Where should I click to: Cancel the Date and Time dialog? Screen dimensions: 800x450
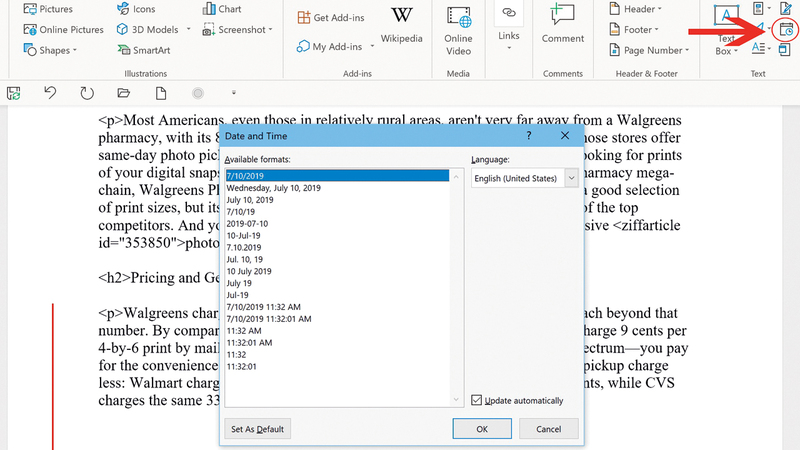pos(547,429)
